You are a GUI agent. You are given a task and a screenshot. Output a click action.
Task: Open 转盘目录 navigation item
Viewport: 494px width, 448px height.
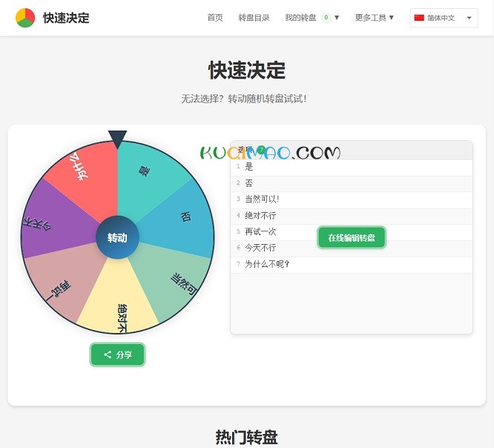[x=254, y=18]
